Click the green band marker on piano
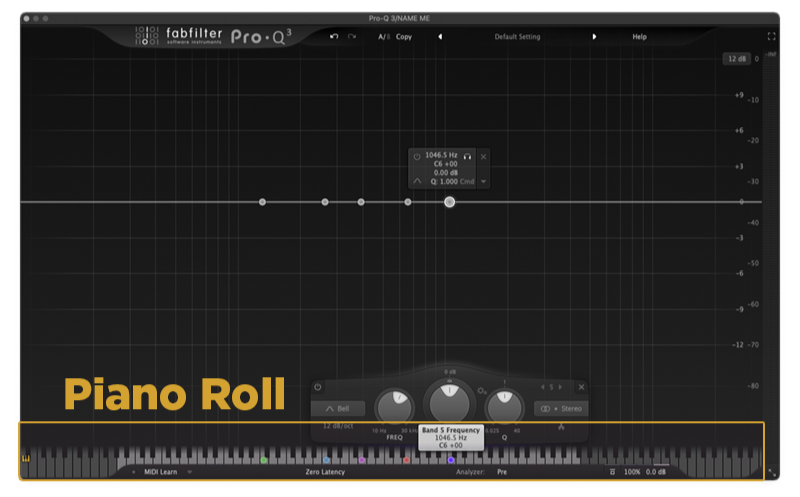The height and width of the screenshot is (497, 800). pyautogui.click(x=264, y=460)
